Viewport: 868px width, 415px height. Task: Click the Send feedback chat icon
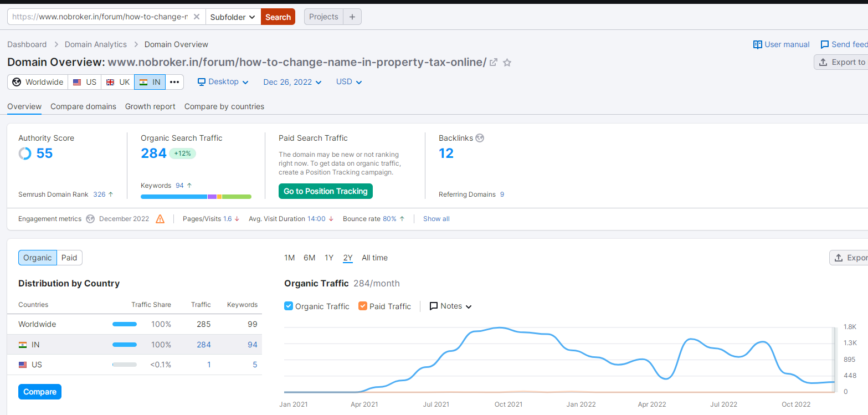pyautogui.click(x=825, y=44)
